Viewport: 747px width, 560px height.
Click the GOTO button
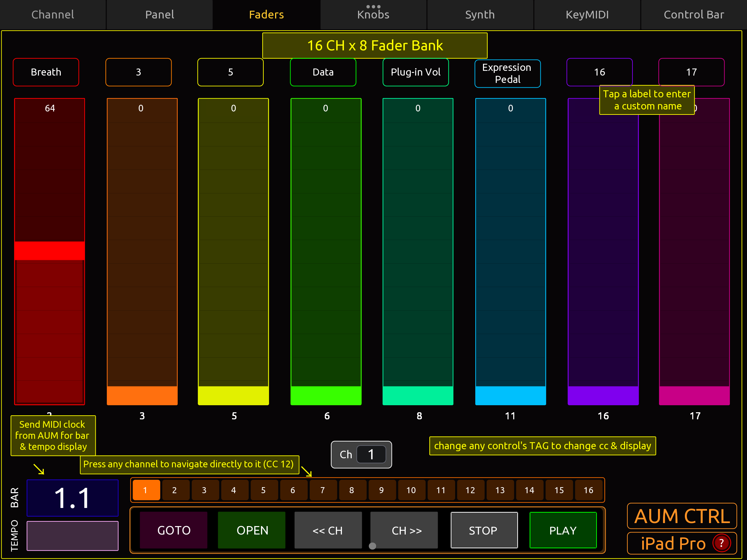pos(174,530)
